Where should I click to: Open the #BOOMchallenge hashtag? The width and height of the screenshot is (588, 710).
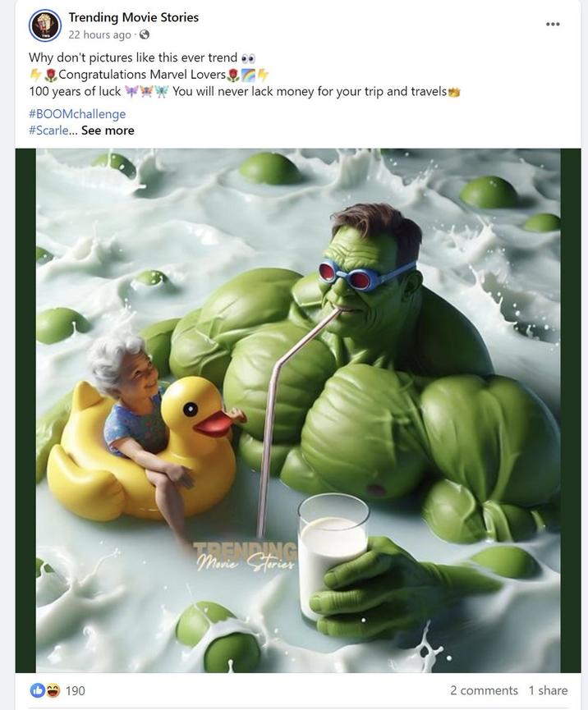click(77, 114)
